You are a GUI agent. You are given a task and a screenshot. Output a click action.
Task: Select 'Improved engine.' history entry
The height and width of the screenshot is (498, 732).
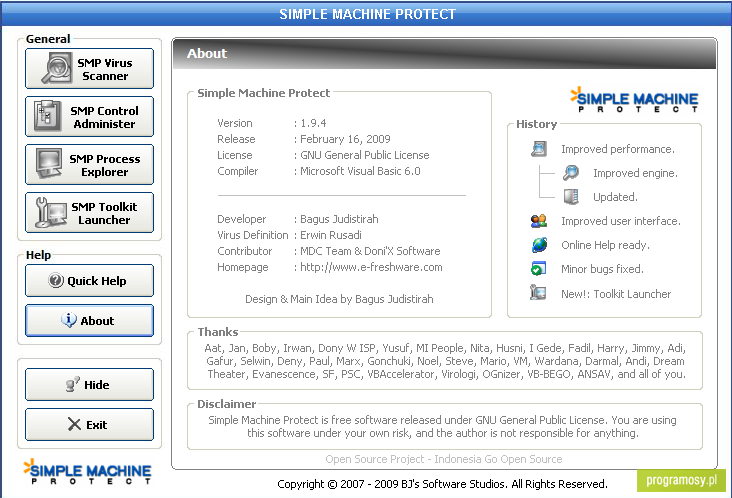point(635,173)
